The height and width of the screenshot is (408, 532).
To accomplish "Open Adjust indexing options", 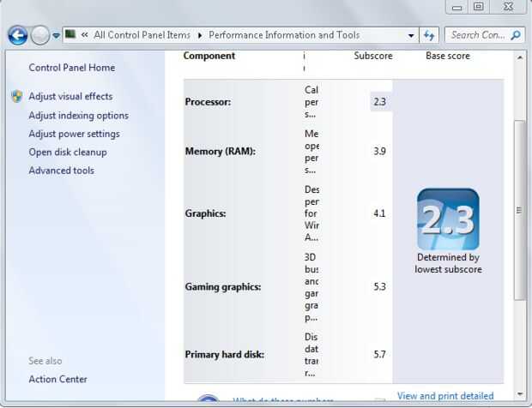I will pyautogui.click(x=78, y=116).
